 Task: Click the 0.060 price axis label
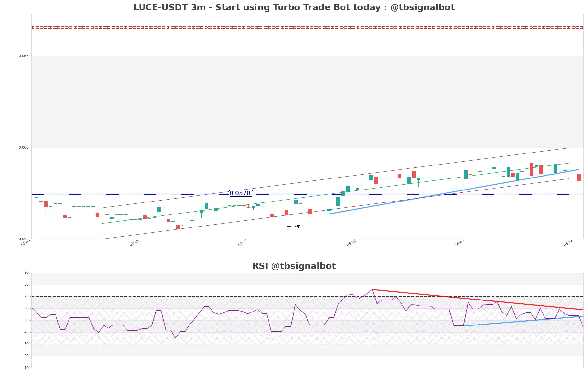tap(23, 148)
